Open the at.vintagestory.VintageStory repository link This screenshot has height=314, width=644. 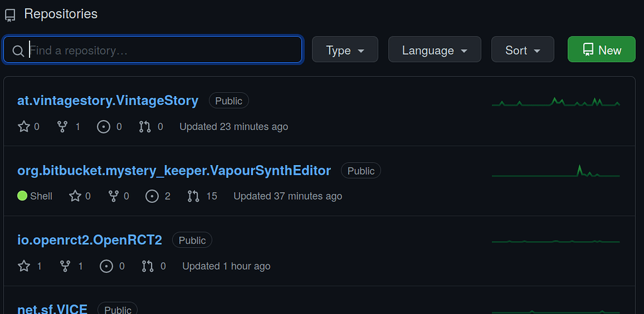[x=108, y=100]
